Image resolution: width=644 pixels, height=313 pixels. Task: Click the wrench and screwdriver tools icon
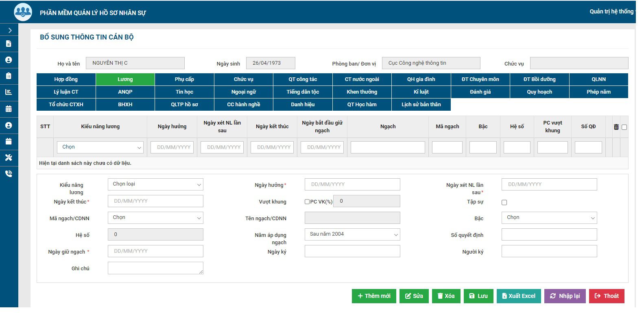point(9,158)
